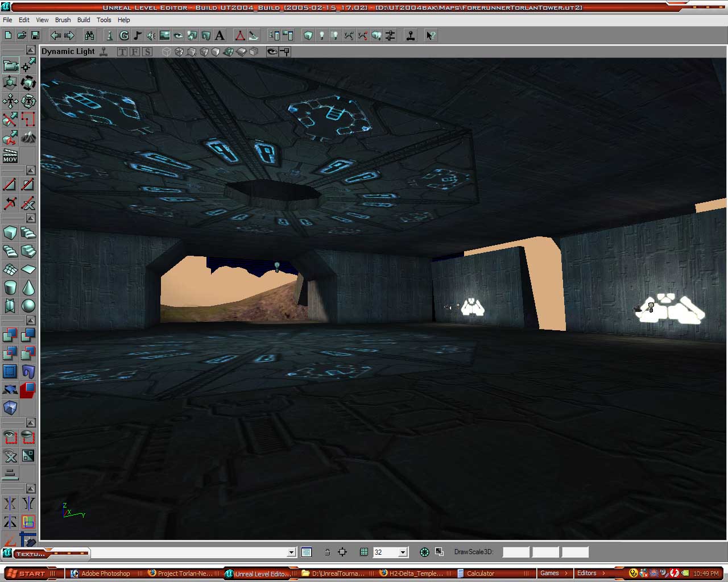Build a Cylinder brush
Viewport: 728px width, 582px height.
click(x=10, y=287)
